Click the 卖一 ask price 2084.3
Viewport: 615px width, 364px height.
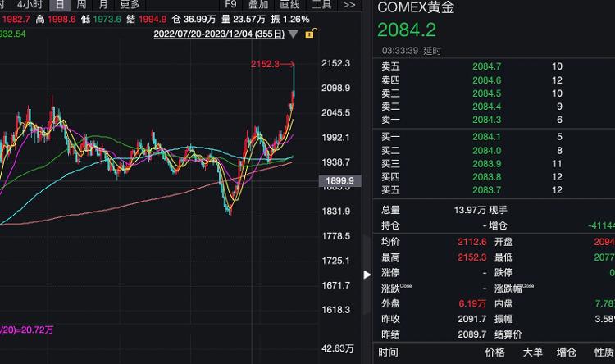tap(486, 120)
